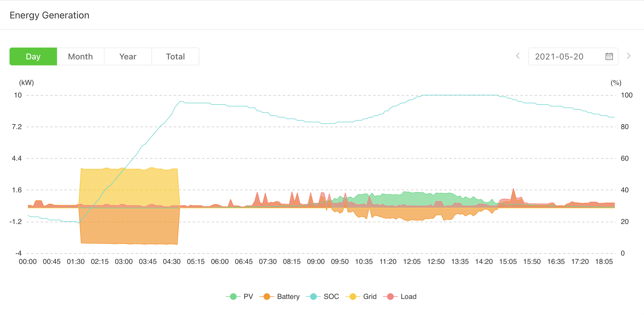
Task: Advance to the next day arrow
Action: point(628,56)
